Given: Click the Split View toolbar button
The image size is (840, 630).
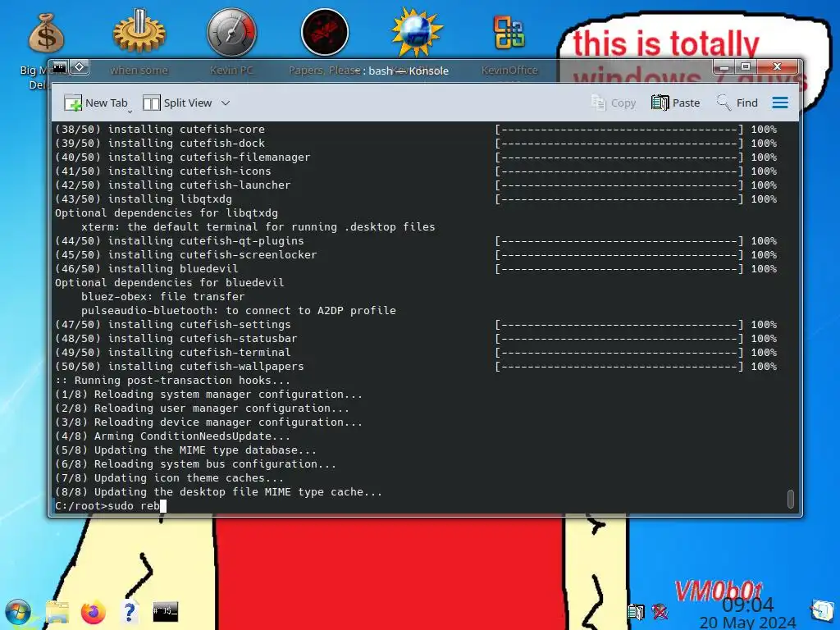Looking at the screenshot, I should coord(178,103).
